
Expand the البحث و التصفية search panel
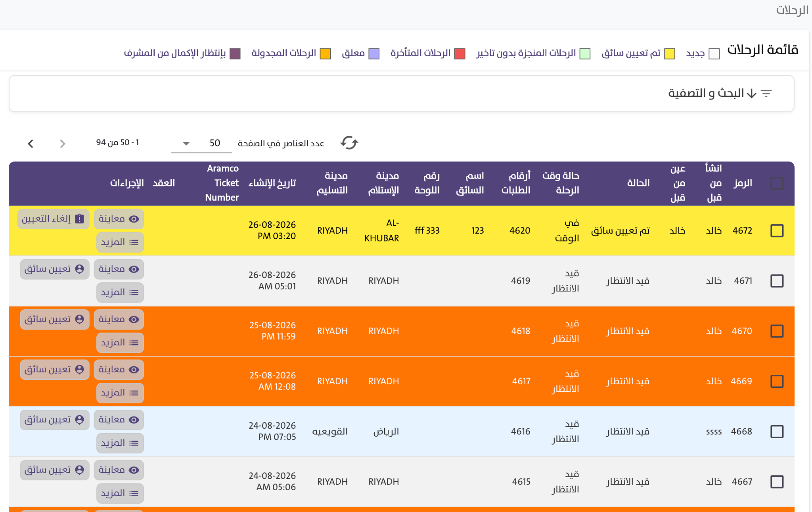[401, 93]
